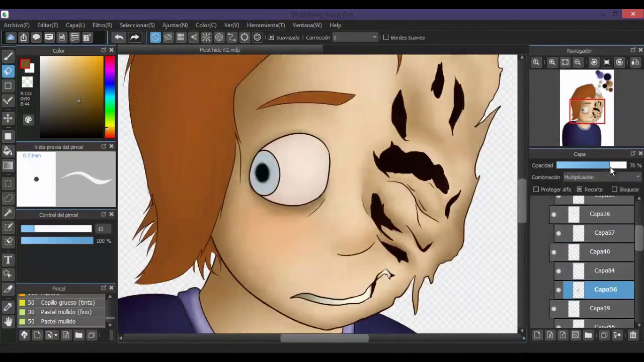Delete layer with trash icon
Screen dimensions: 644x362
(x=633, y=335)
